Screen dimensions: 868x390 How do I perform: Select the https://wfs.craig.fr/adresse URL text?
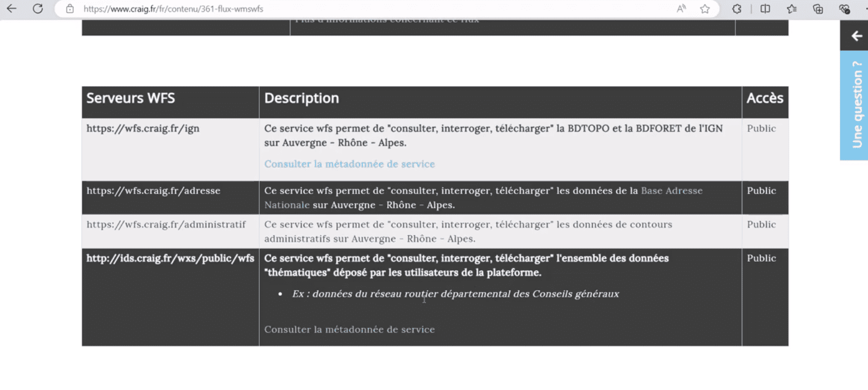pyautogui.click(x=153, y=191)
